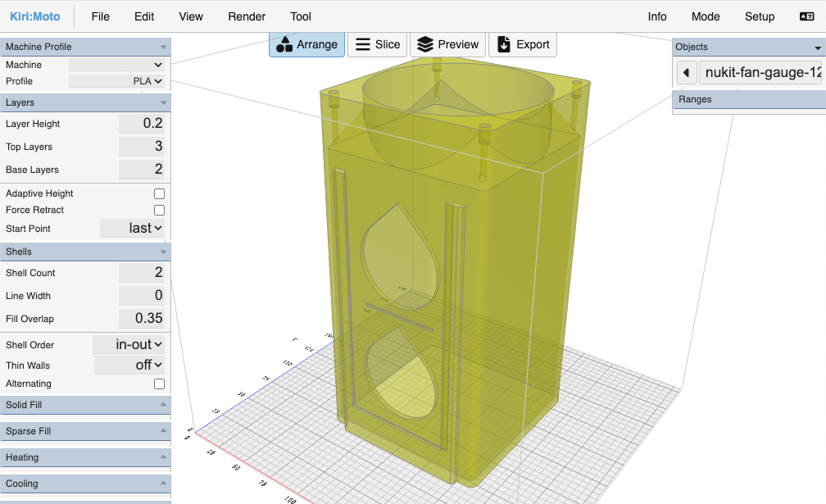Collapse the Shells section
The width and height of the screenshot is (826, 504).
(x=85, y=252)
